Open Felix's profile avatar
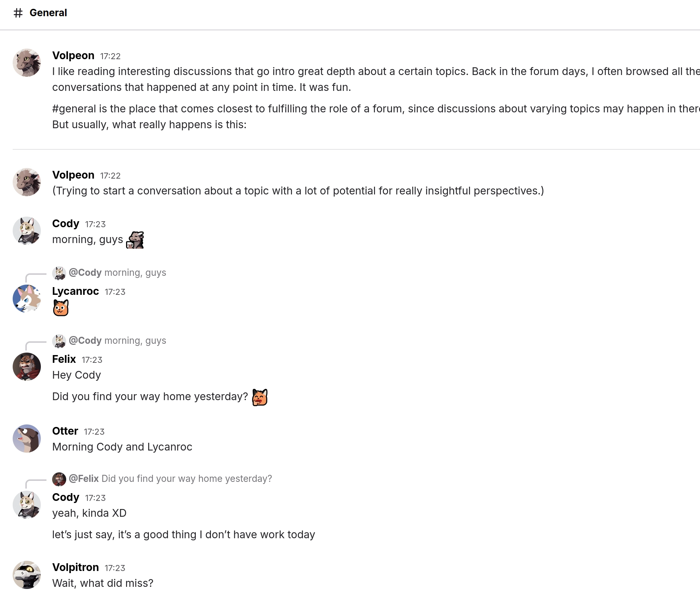The width and height of the screenshot is (700, 596). click(x=27, y=367)
